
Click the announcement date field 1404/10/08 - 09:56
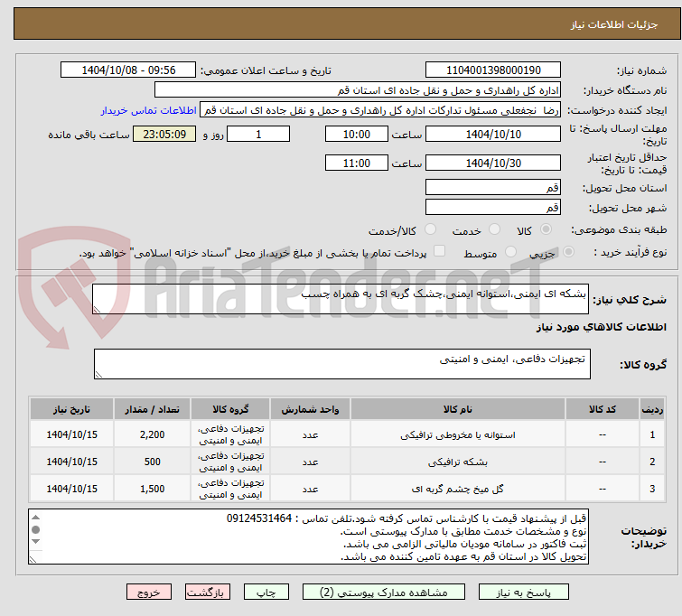click(128, 70)
